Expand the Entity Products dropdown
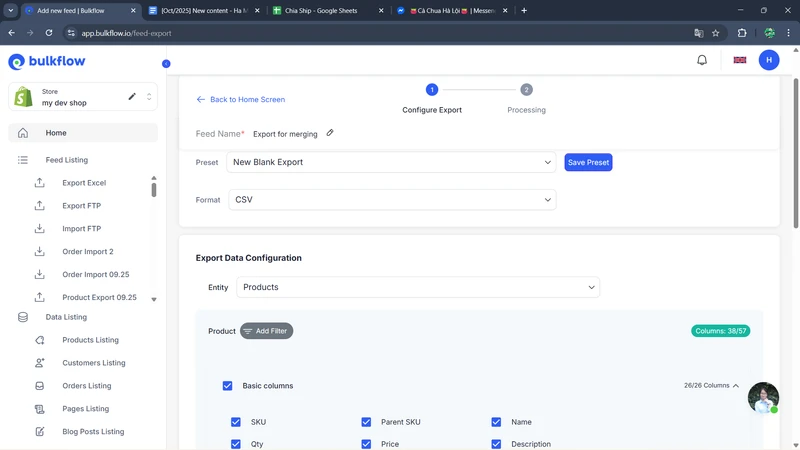The width and height of the screenshot is (800, 450). 418,287
